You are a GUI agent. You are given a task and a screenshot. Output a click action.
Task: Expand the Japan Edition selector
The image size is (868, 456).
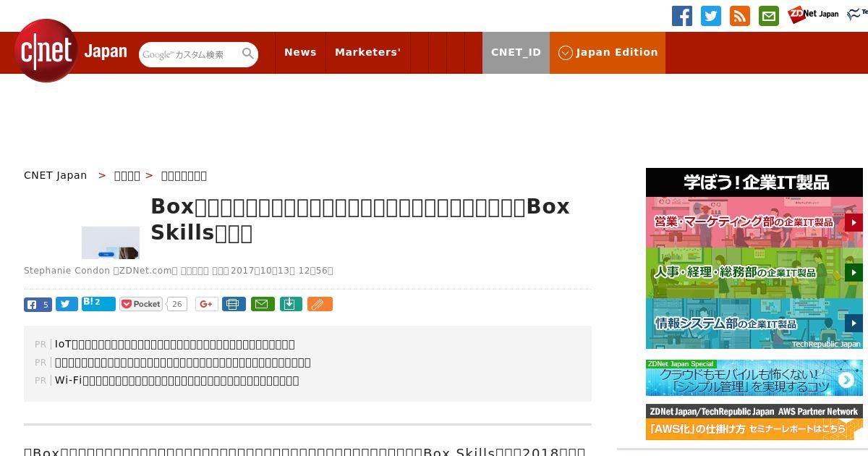tap(608, 53)
